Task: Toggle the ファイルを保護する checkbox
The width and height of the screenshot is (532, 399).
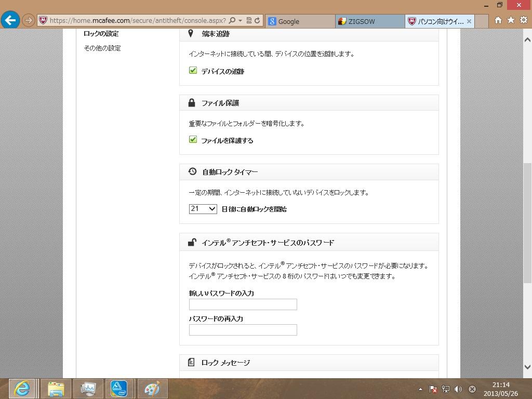Action: [193, 139]
